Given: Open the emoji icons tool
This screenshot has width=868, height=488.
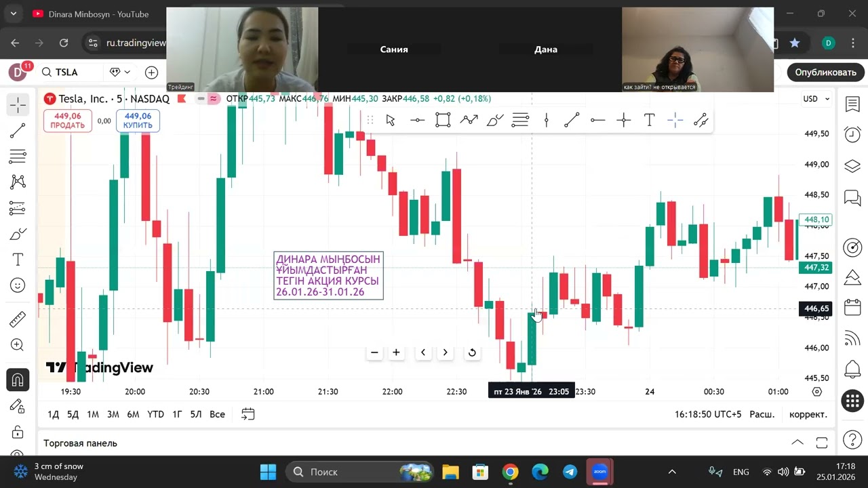Looking at the screenshot, I should (x=18, y=285).
